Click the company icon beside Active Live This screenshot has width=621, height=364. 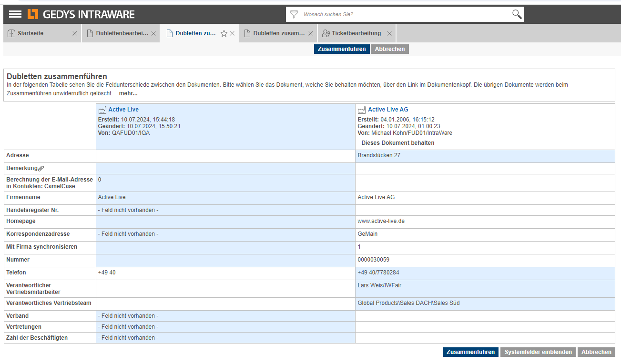point(102,110)
